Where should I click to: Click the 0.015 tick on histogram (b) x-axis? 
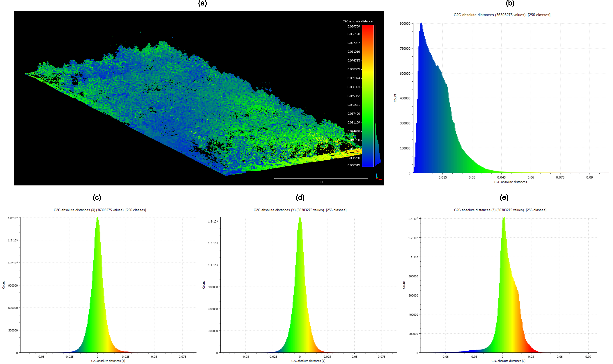[442, 177]
